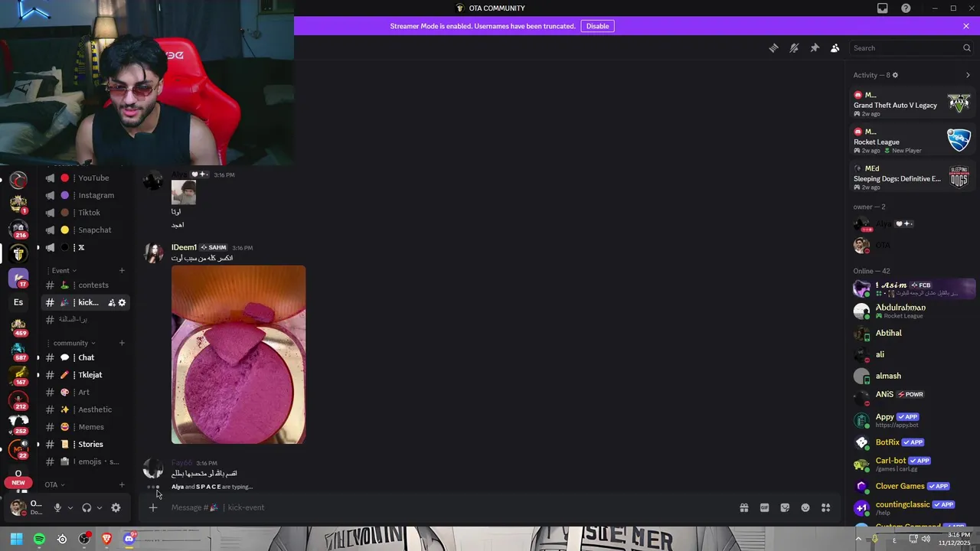Open the Snapchat announcement channel
The height and width of the screenshot is (551, 980).
pos(84,230)
